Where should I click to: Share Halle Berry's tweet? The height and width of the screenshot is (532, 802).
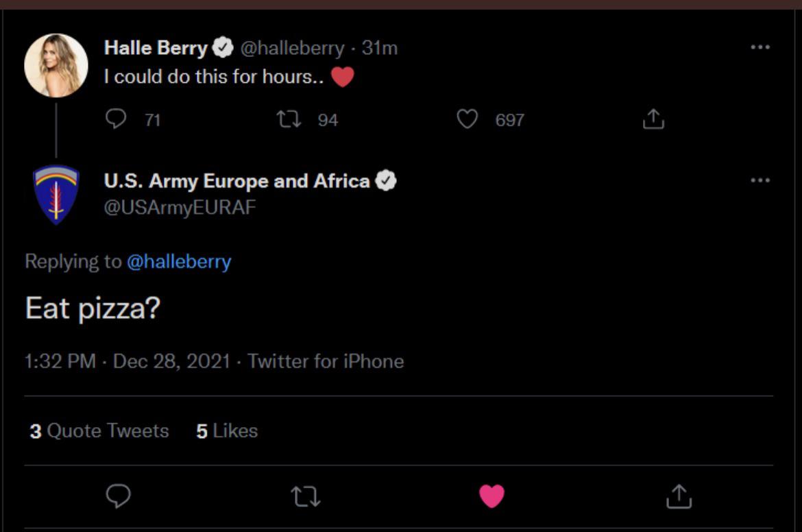tap(653, 119)
